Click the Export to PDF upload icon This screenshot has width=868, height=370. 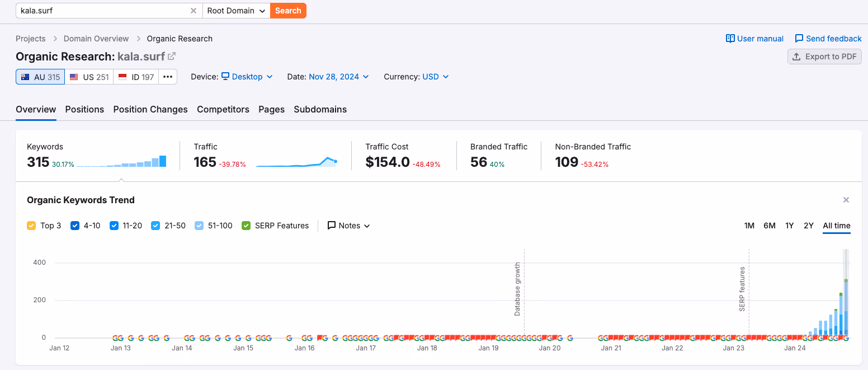796,57
